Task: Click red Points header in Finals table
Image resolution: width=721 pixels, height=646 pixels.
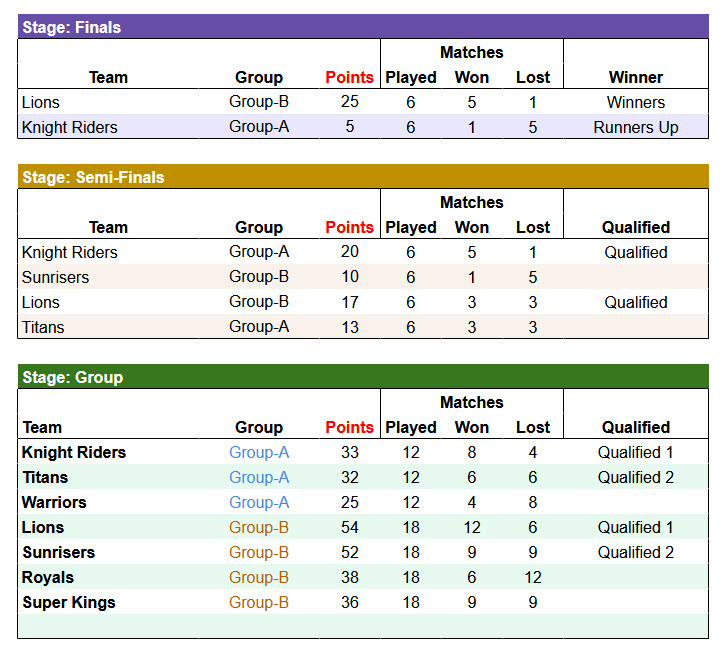Action: coord(349,77)
